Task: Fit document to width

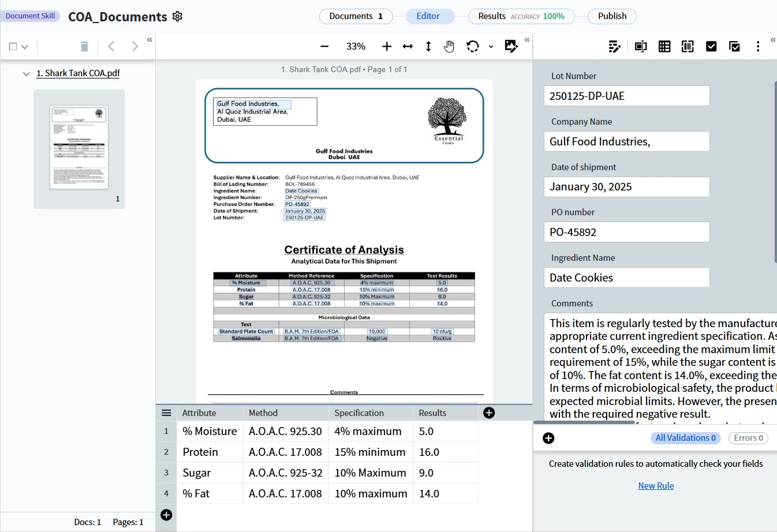Action: click(x=408, y=46)
